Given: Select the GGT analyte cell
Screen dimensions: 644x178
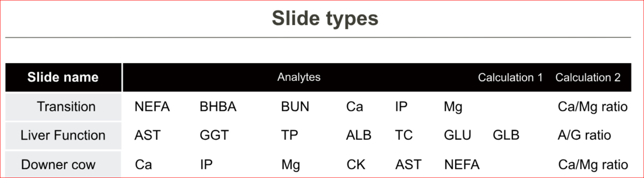Looking at the screenshot, I should [x=214, y=136].
